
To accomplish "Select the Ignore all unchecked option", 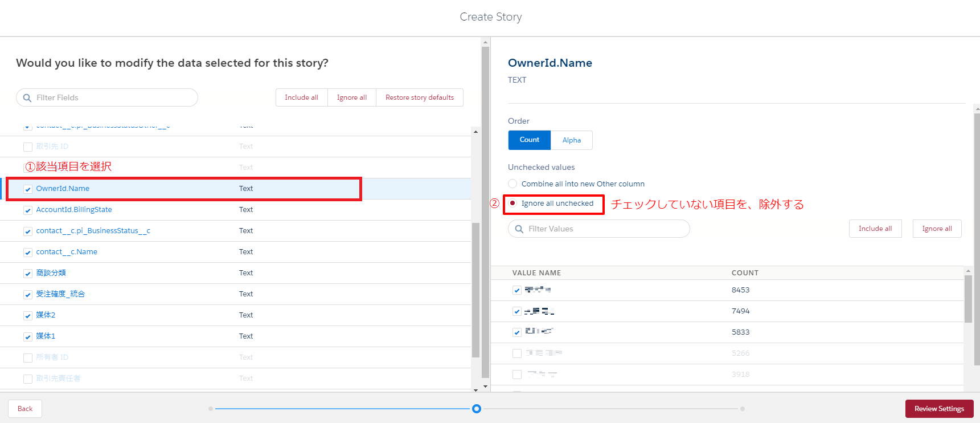I will pyautogui.click(x=512, y=204).
